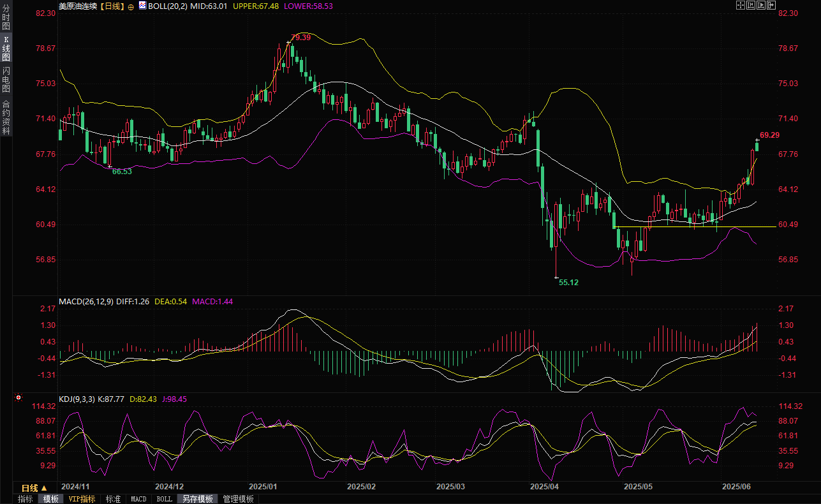Switch to the MACD template button
Viewport: 821px width, 504px height.
(138, 499)
